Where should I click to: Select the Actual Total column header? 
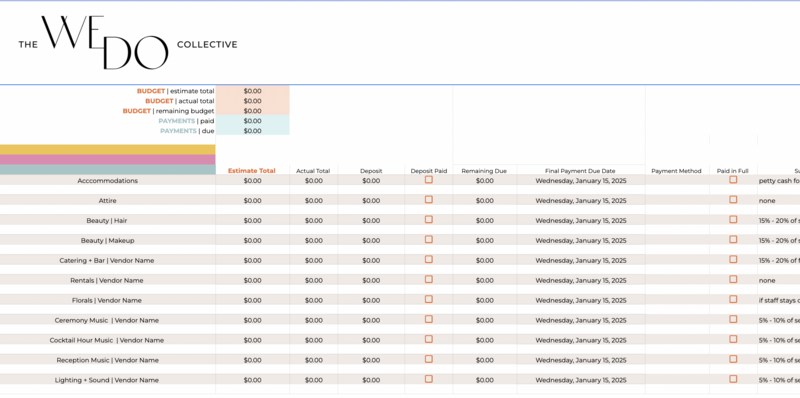pyautogui.click(x=313, y=171)
